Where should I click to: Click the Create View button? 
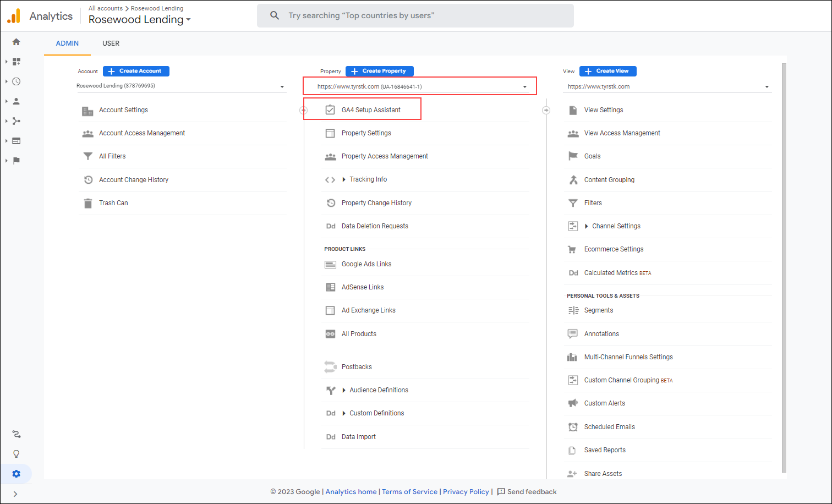click(607, 71)
